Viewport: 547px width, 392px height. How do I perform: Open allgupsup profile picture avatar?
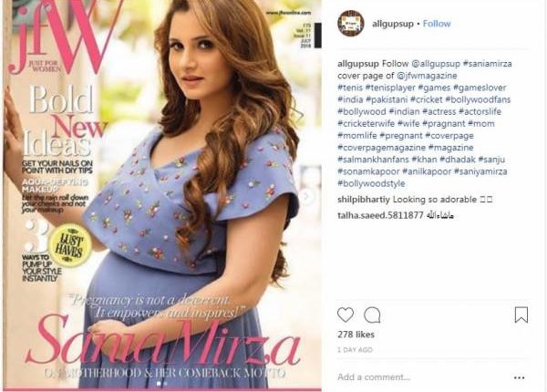(351, 24)
